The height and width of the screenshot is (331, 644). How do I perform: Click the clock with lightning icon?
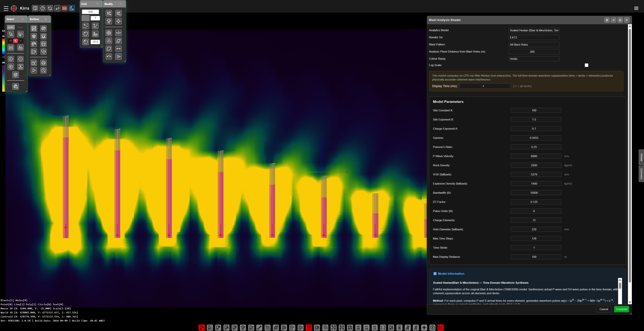(x=43, y=71)
